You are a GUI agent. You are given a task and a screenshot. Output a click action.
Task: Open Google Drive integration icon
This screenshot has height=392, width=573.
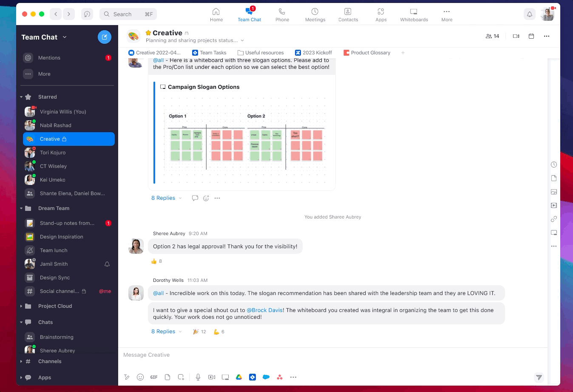coord(239,377)
